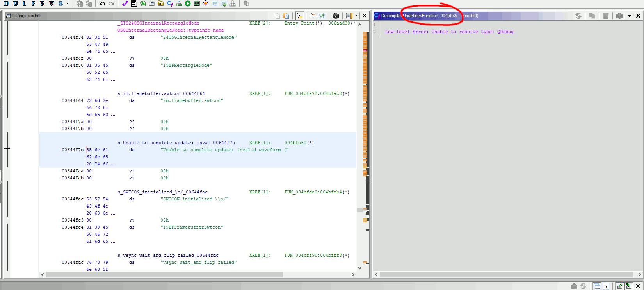Click the XREF reference 006aad38(*
Screen dimensions: 644x290
342,23
